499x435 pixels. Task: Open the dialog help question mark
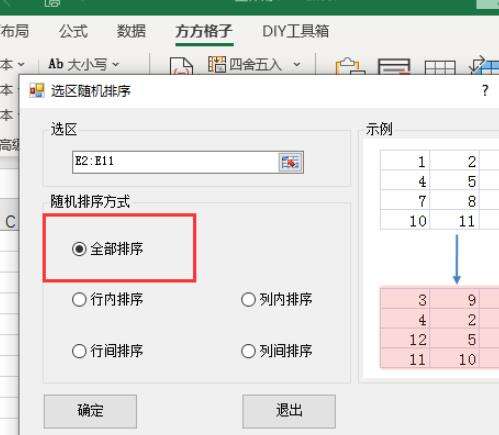(485, 91)
